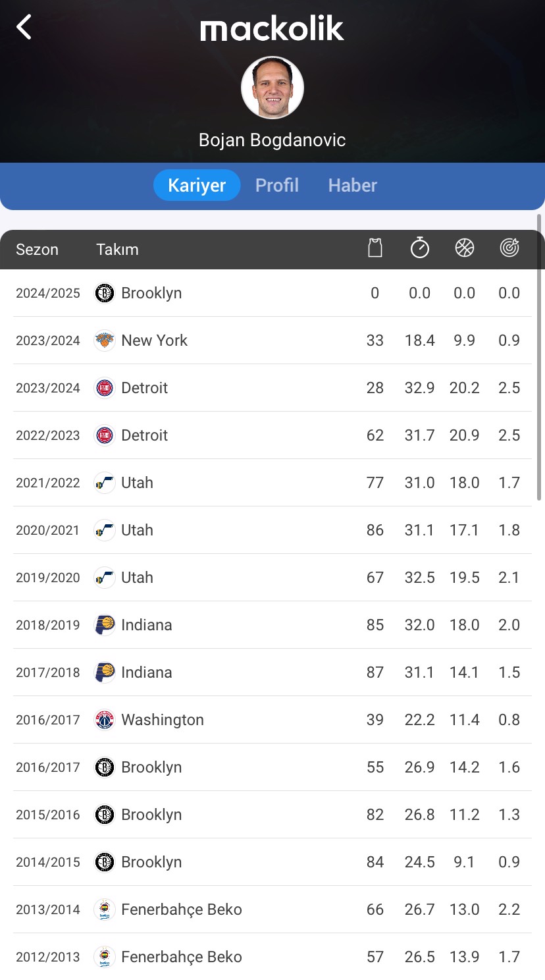Screen dimensions: 545x980
Task: Click the vertical scrollbar on the right
Action: tap(540, 357)
